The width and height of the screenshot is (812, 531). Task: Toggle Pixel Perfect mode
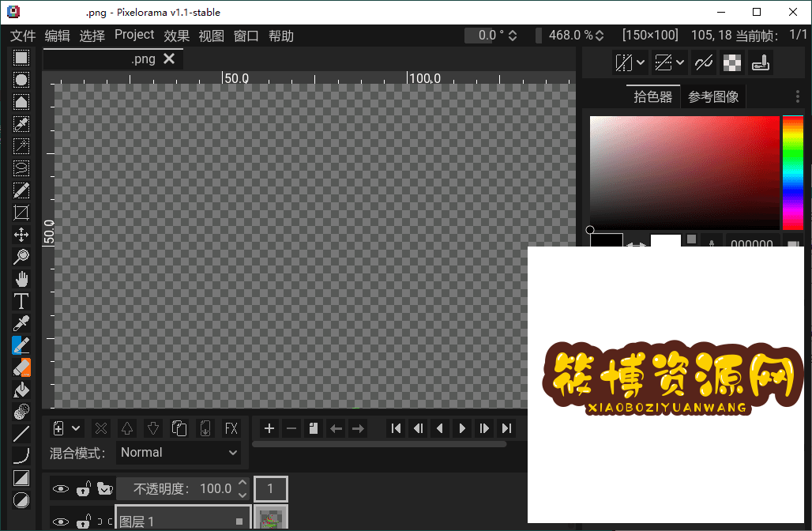(x=704, y=62)
